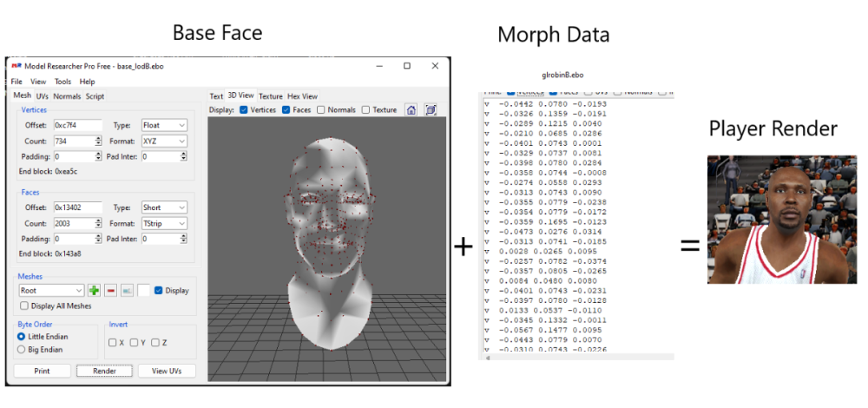
Task: Click the green add mesh plus icon
Action: pos(94,290)
